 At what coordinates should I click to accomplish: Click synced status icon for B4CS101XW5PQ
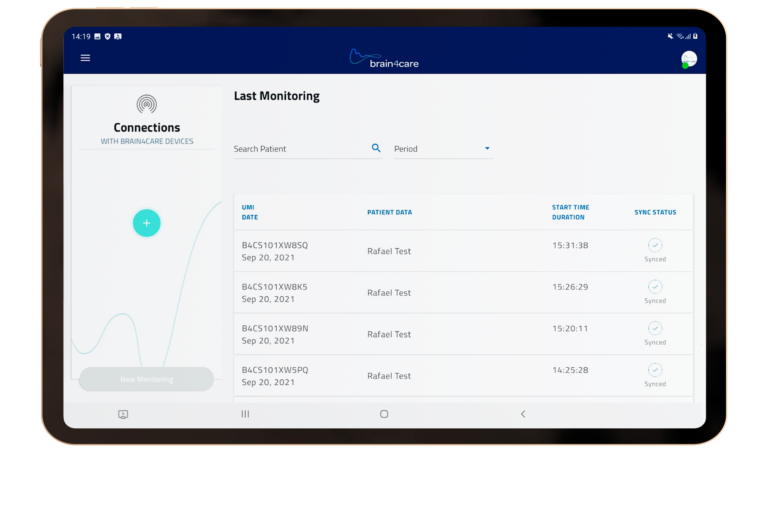pos(655,370)
